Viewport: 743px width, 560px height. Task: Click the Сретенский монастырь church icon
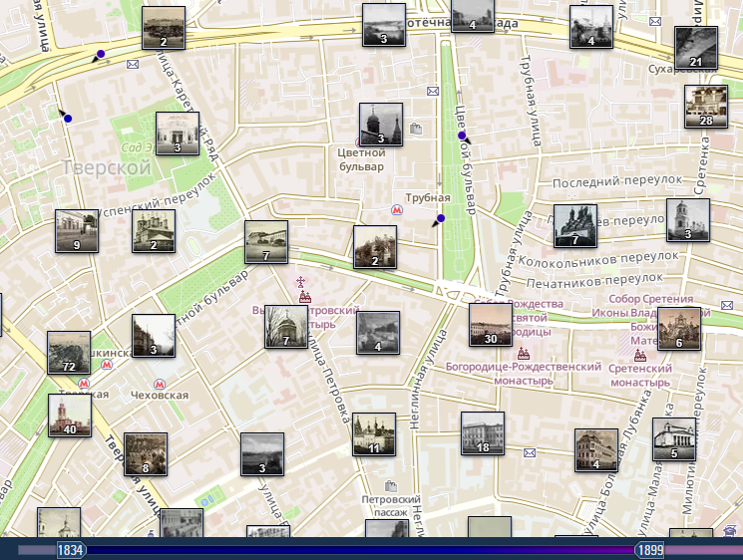pos(640,355)
